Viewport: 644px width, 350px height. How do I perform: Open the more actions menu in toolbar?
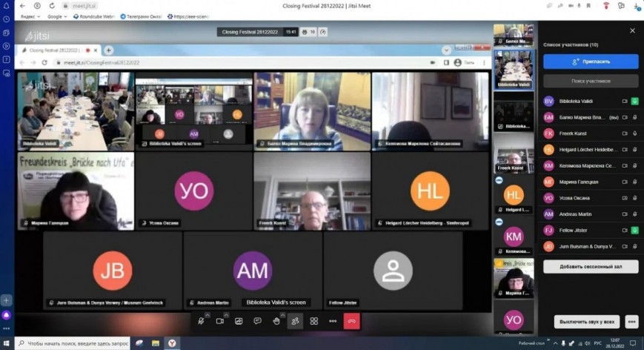[x=333, y=321]
